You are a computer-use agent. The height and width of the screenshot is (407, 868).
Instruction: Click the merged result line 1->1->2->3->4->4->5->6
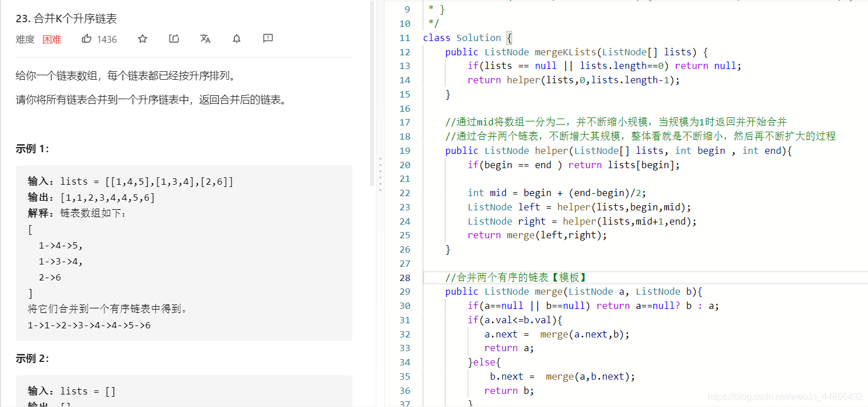pyautogui.click(x=89, y=325)
